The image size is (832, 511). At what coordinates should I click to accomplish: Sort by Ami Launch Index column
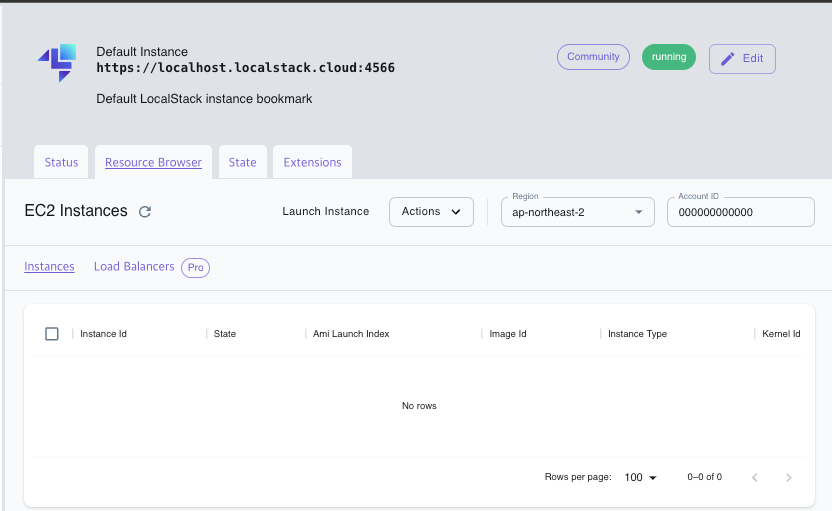tap(351, 334)
